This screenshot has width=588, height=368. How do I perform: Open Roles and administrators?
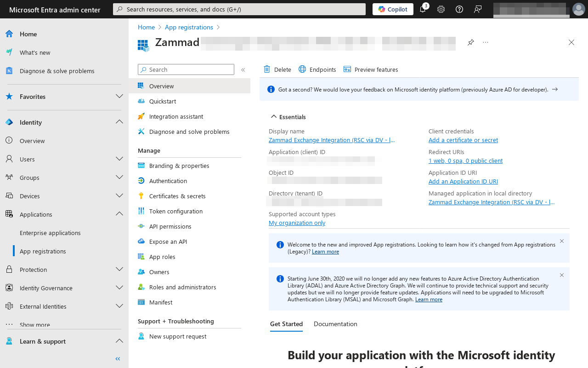tap(189, 287)
